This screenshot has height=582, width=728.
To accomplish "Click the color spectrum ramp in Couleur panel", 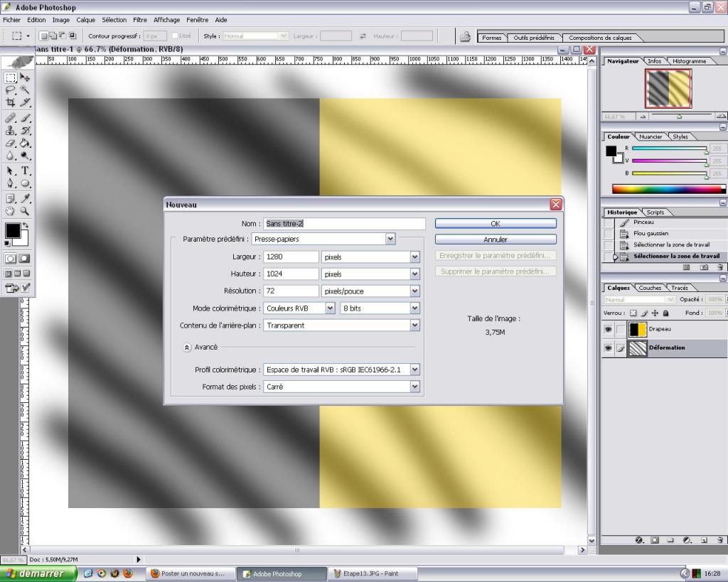I will (668, 188).
